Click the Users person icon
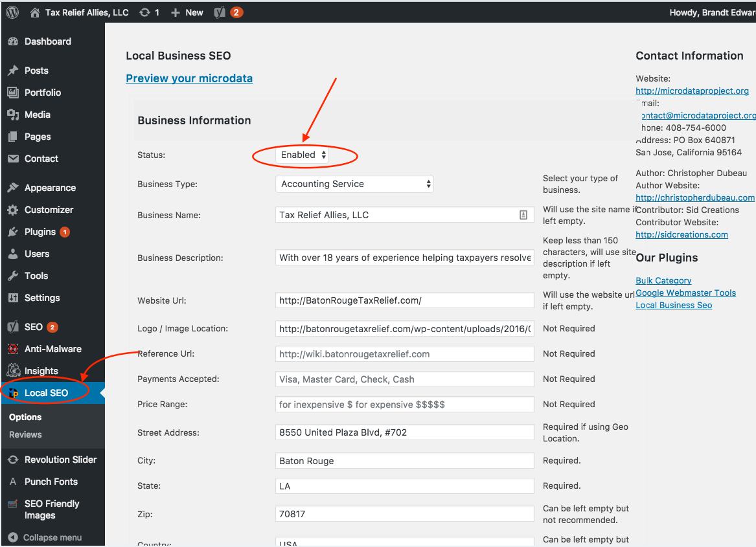This screenshot has width=756, height=547. pos(13,254)
